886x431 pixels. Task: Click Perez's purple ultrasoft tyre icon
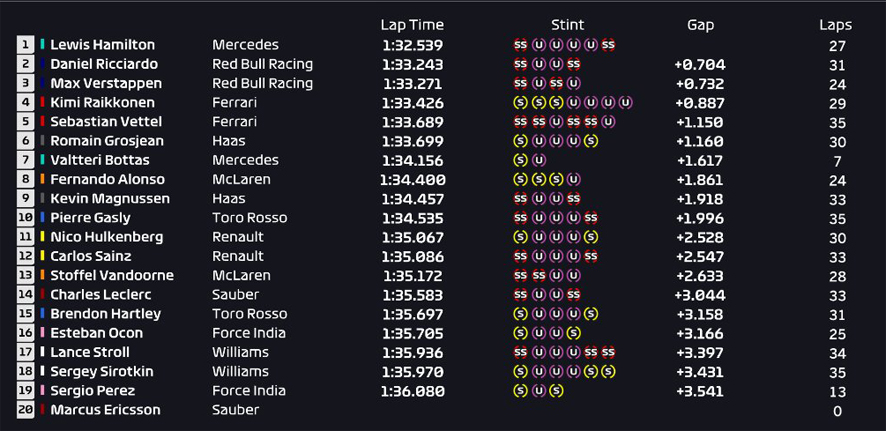pyautogui.click(x=538, y=391)
